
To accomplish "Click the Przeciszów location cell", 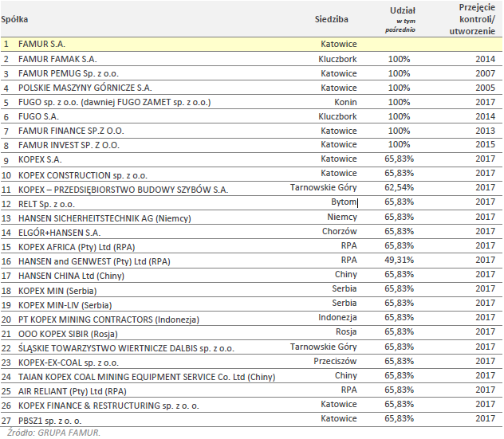I will point(335,361).
